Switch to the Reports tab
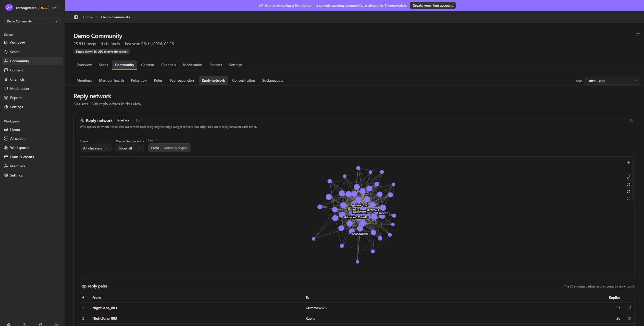 pyautogui.click(x=216, y=65)
